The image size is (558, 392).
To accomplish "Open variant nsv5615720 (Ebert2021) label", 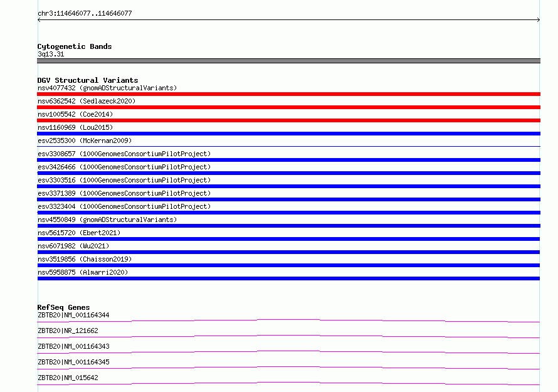I will pyautogui.click(x=79, y=233).
